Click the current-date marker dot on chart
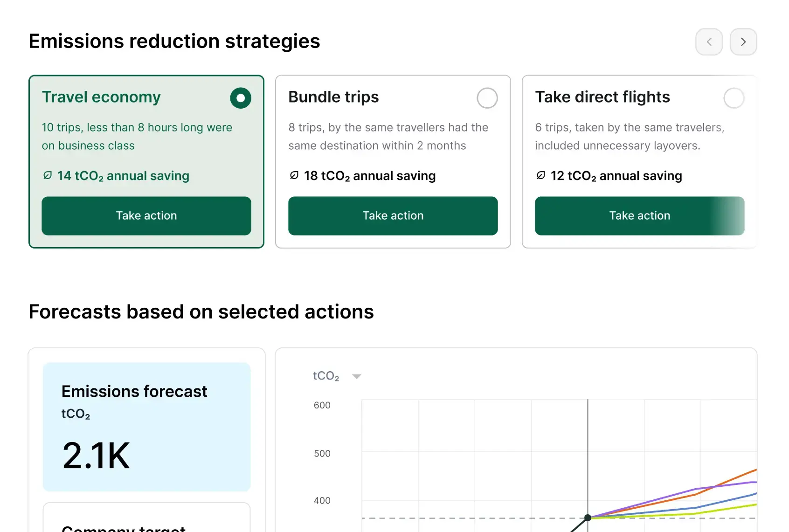 [588, 518]
